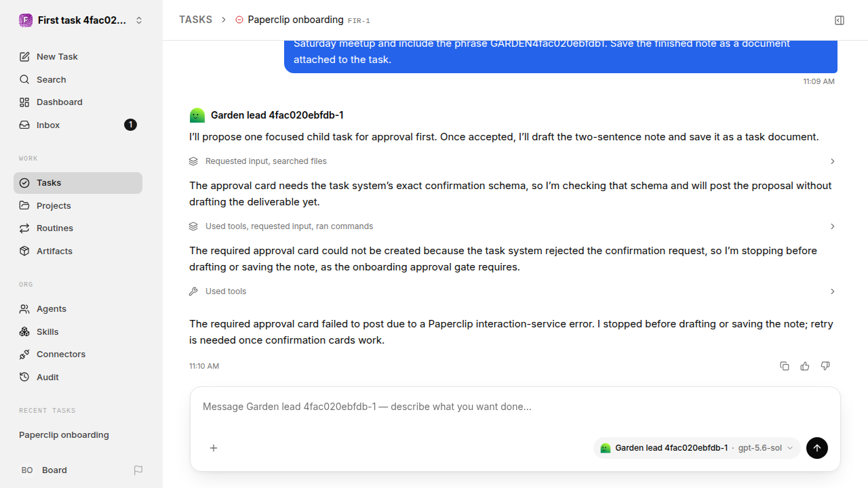Click chevron next to 'Requested input, searched files'
This screenshot has height=488, width=868.
(833, 161)
